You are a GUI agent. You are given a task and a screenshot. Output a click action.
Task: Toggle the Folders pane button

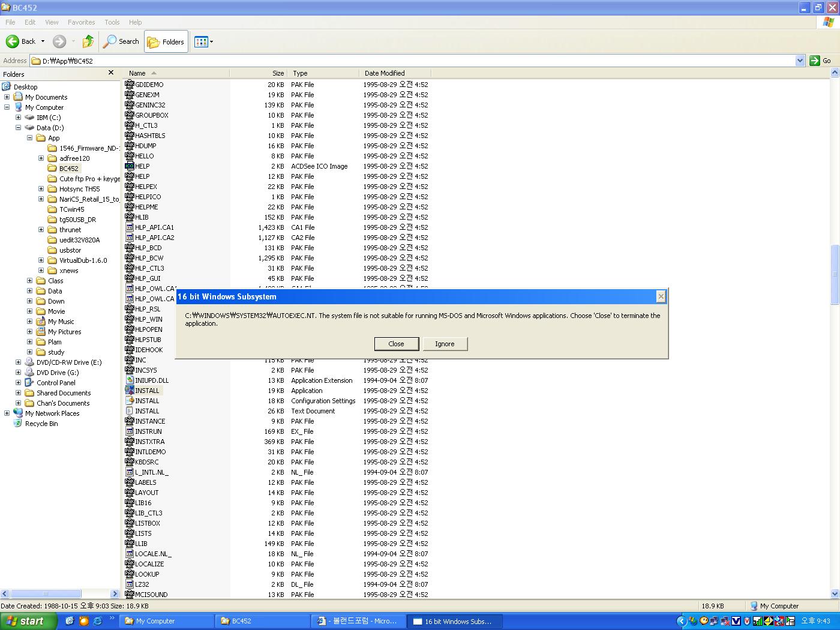pos(166,42)
